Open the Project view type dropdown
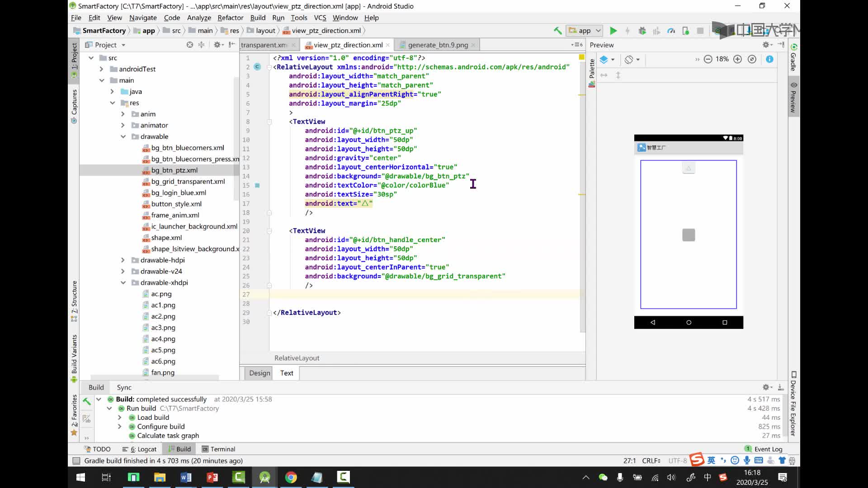The image size is (868, 488). 105,45
